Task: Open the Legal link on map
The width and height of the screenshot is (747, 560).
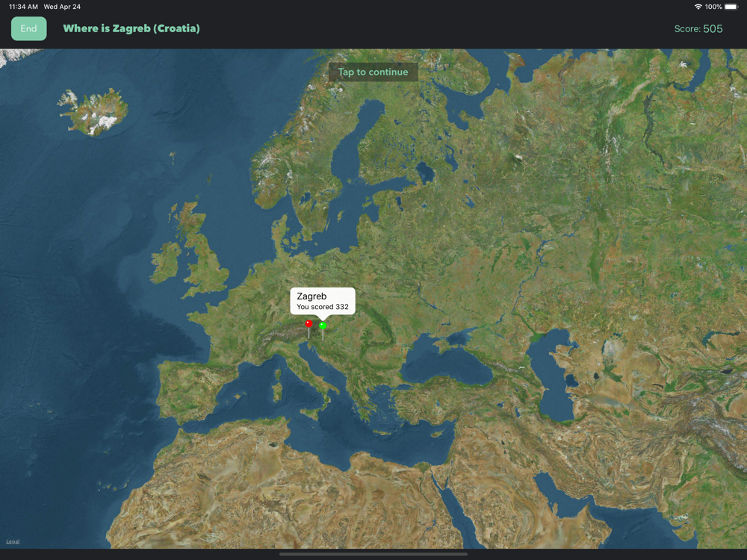Action: point(13,541)
